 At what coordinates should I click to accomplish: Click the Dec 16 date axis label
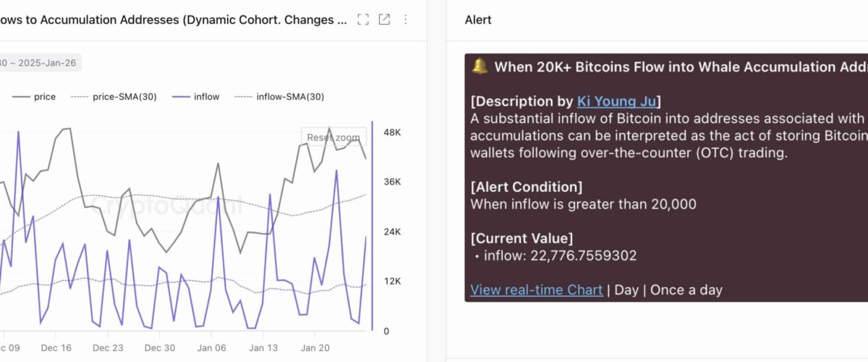[56, 348]
